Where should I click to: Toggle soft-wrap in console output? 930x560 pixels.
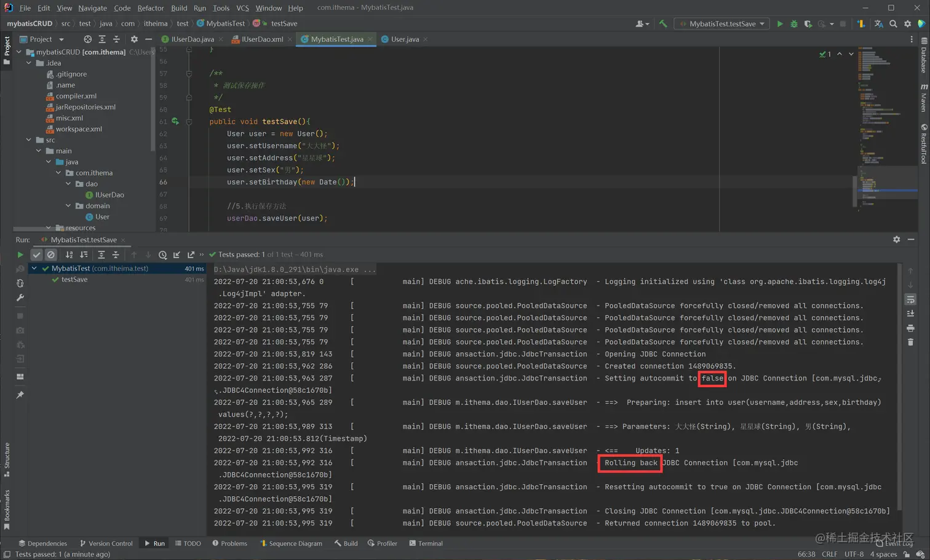pos(910,299)
